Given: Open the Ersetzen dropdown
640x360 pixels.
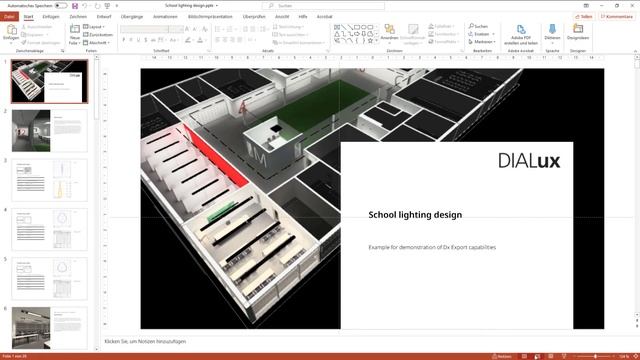Looking at the screenshot, I should coord(482,34).
